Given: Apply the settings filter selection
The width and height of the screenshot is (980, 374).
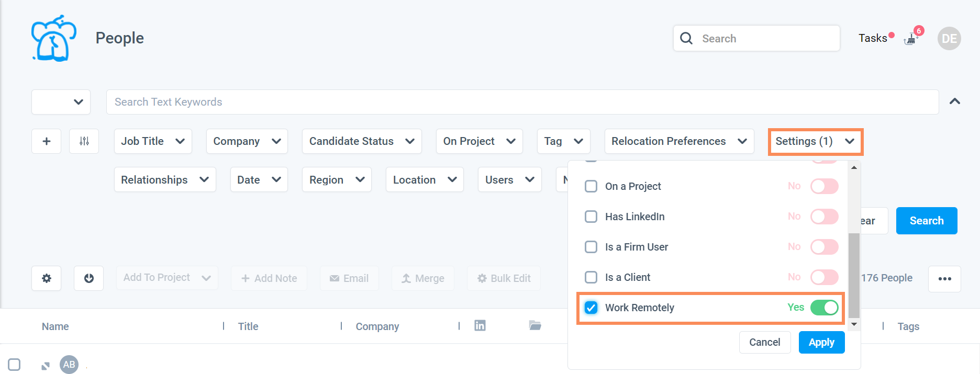Looking at the screenshot, I should pyautogui.click(x=821, y=343).
